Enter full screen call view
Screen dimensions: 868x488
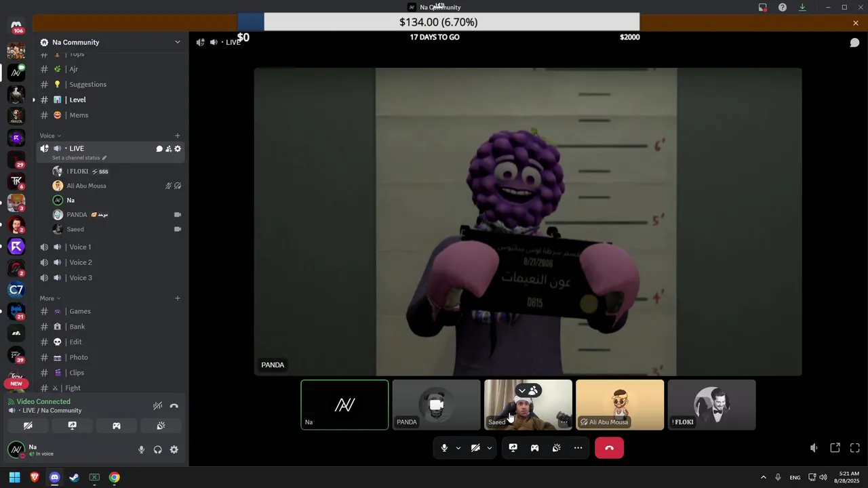tap(855, 448)
